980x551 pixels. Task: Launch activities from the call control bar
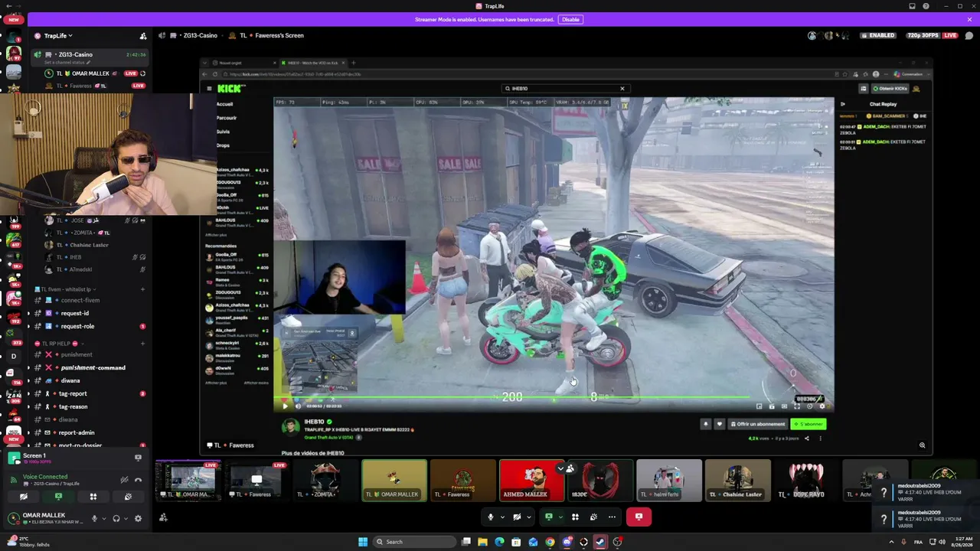click(575, 517)
